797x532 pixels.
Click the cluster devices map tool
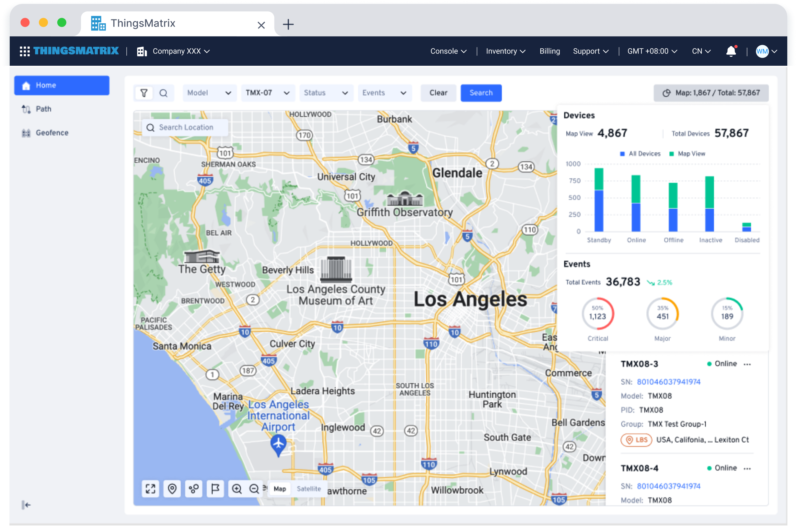pos(194,489)
